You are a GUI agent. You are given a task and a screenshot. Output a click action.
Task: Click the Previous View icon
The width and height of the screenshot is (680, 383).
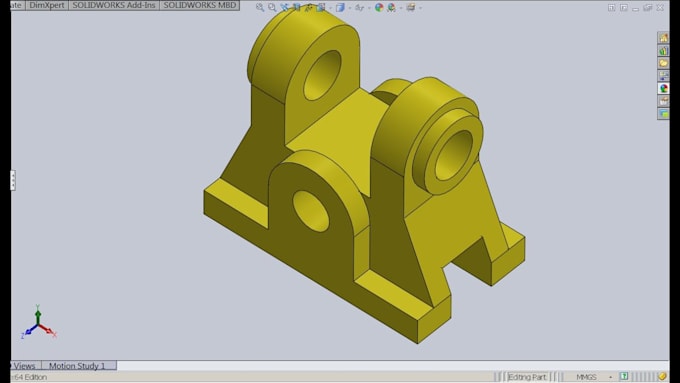[x=284, y=7]
